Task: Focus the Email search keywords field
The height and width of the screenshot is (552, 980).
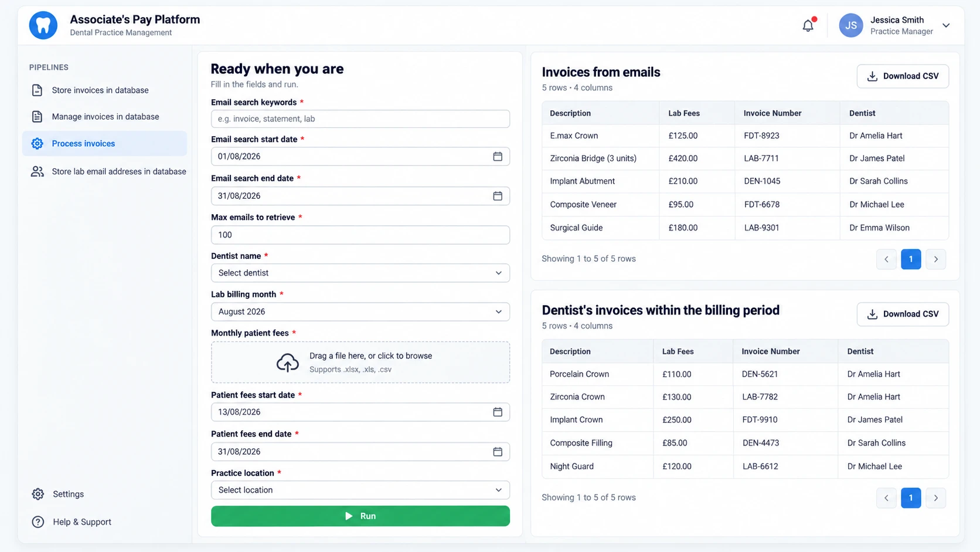Action: pyautogui.click(x=360, y=118)
